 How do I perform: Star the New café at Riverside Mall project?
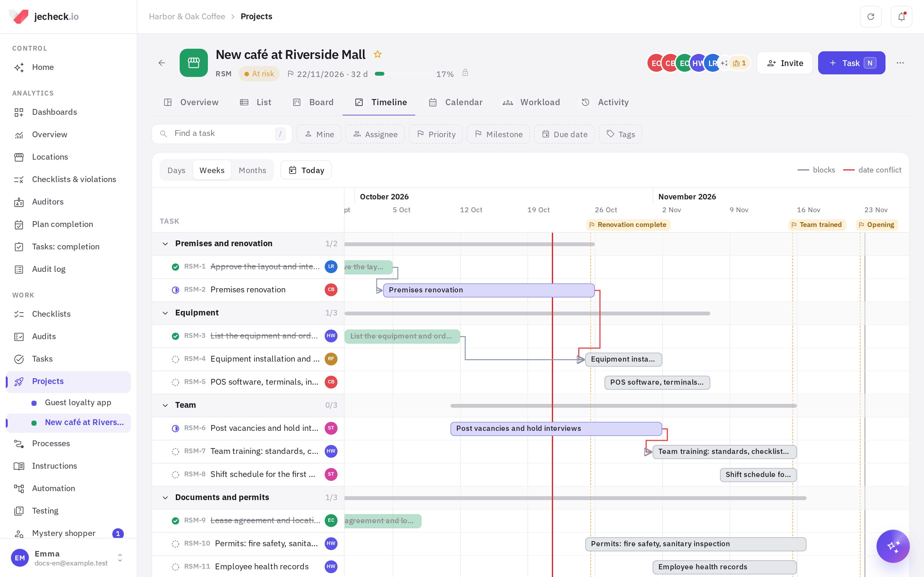[x=378, y=54]
